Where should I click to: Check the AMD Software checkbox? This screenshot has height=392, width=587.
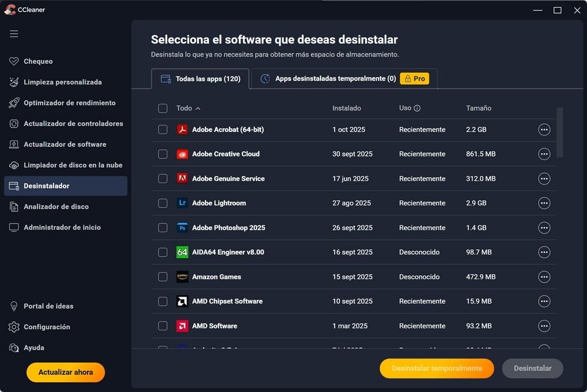tap(163, 326)
